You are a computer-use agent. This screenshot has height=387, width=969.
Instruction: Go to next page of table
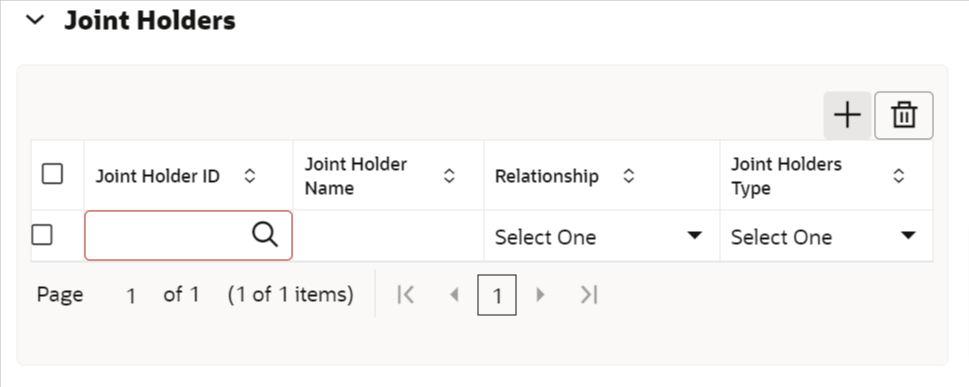coord(540,295)
